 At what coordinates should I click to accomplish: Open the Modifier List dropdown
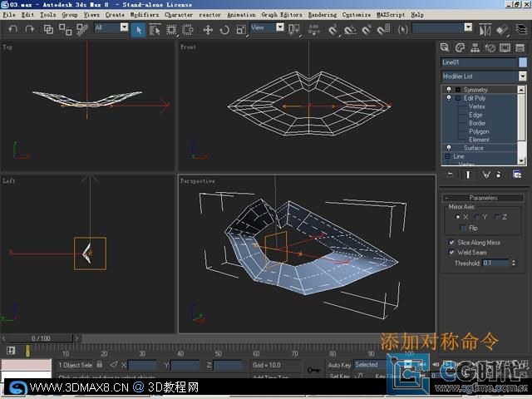pos(523,76)
